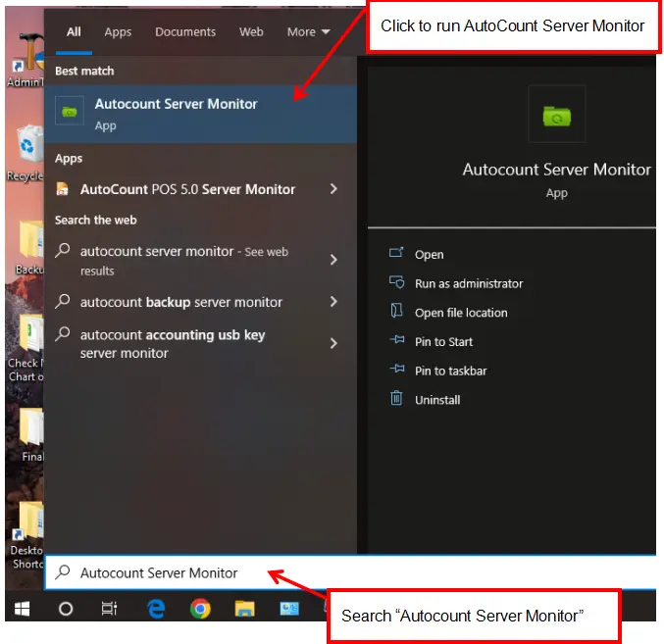The height and width of the screenshot is (644, 664).
Task: Open Task View on the taskbar
Action: [x=109, y=609]
